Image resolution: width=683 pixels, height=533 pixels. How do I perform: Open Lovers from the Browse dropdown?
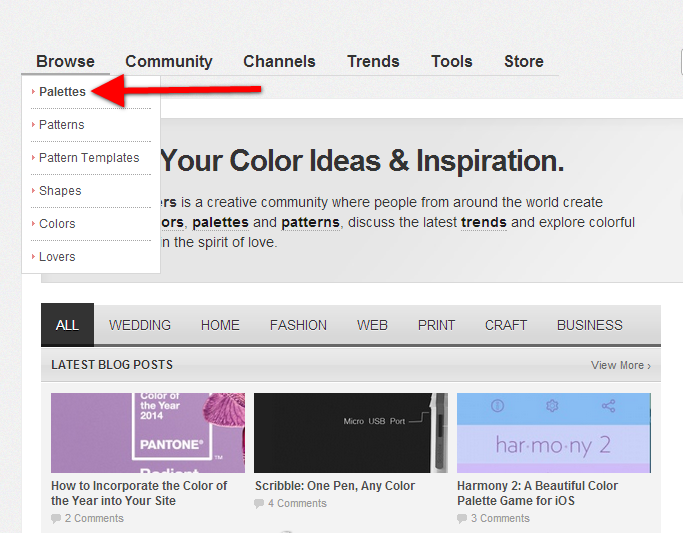[x=57, y=257]
